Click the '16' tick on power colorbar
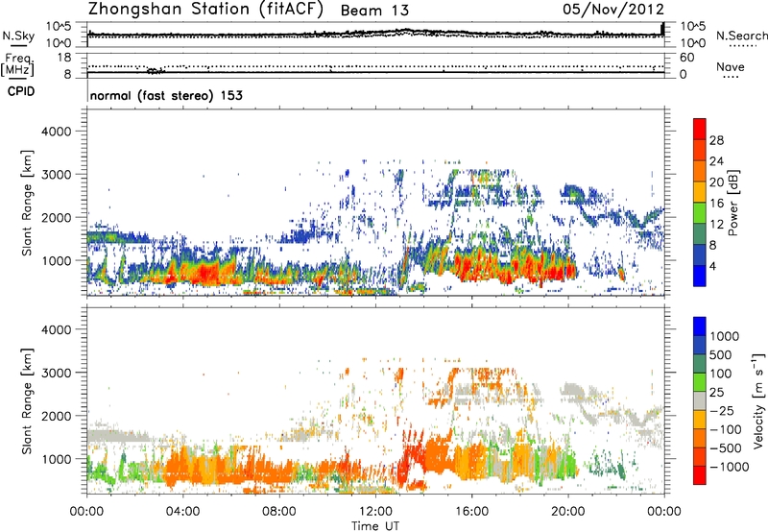This screenshot has width=768, height=532. [x=716, y=204]
